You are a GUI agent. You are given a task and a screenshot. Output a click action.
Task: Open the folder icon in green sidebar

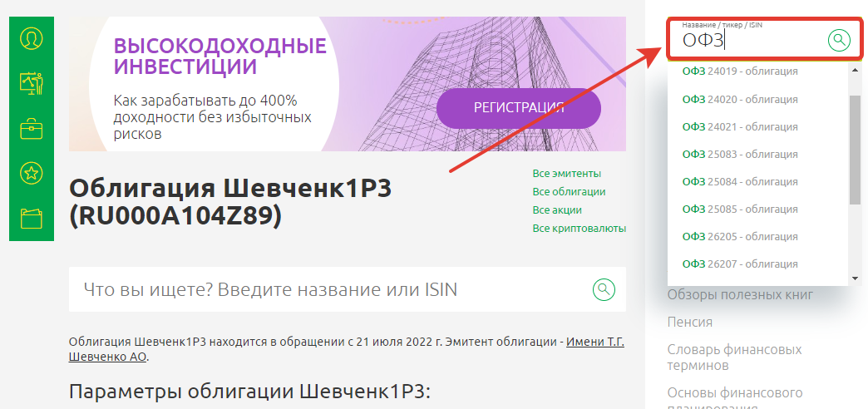point(32,219)
